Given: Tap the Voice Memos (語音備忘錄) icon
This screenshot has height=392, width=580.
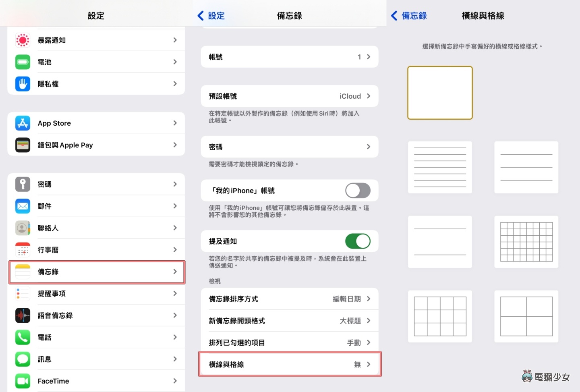Looking at the screenshot, I should pyautogui.click(x=23, y=315).
